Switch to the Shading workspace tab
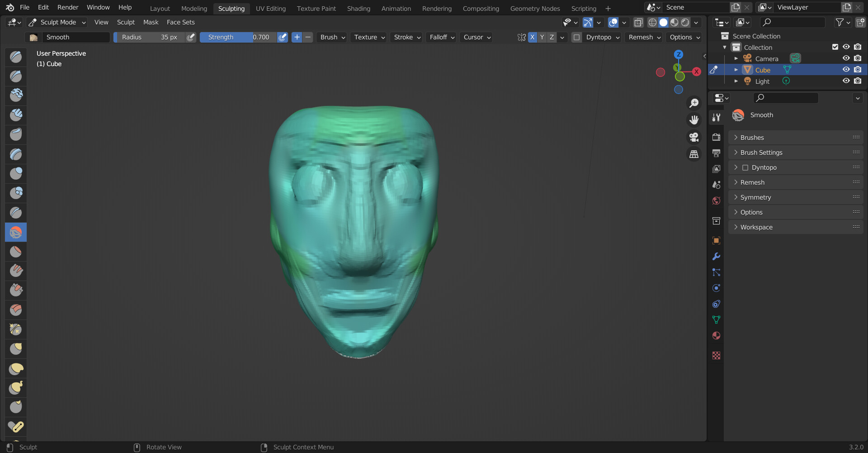The image size is (868, 453). coord(359,8)
